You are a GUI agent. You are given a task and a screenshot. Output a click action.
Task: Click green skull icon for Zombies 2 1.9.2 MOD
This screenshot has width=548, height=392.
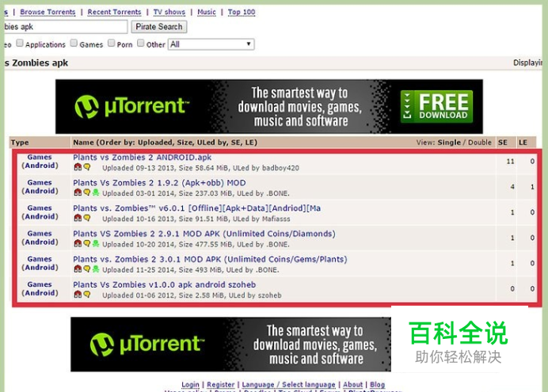tap(96, 192)
